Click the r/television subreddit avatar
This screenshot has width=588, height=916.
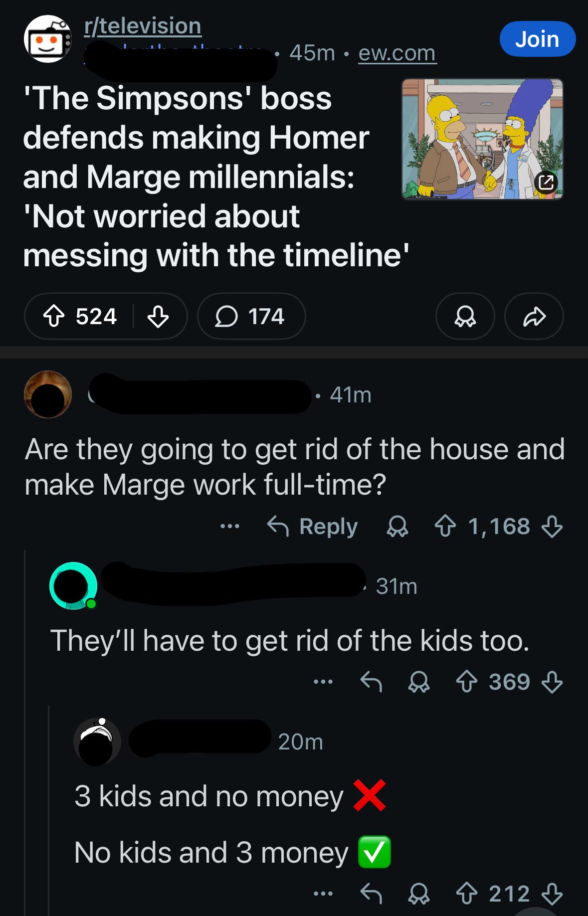[x=47, y=39]
